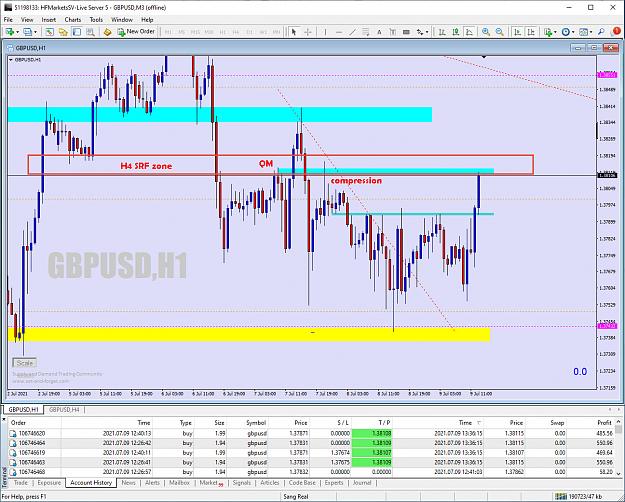Open the indicators list icon
Screen dimensions: 625x502
[x=548, y=32]
